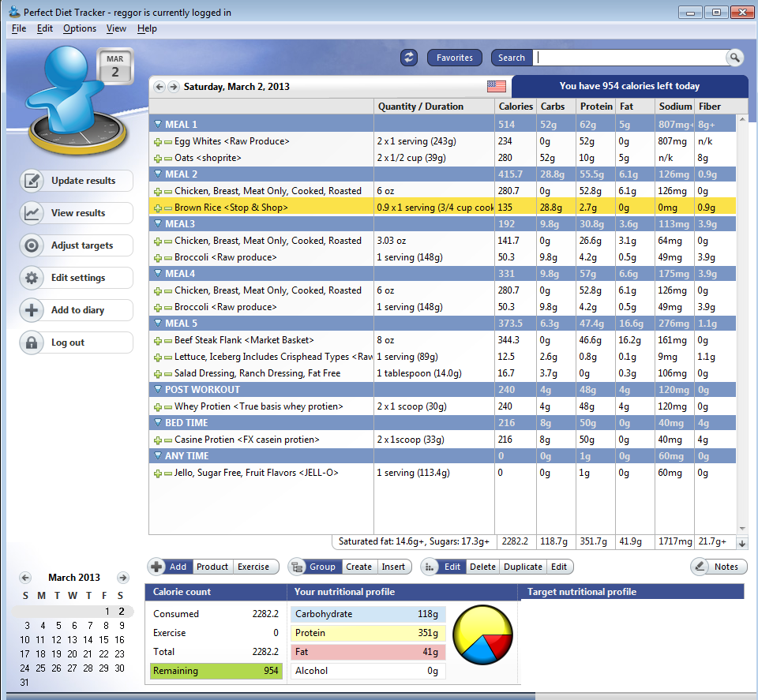Open the View menu

pos(117,28)
